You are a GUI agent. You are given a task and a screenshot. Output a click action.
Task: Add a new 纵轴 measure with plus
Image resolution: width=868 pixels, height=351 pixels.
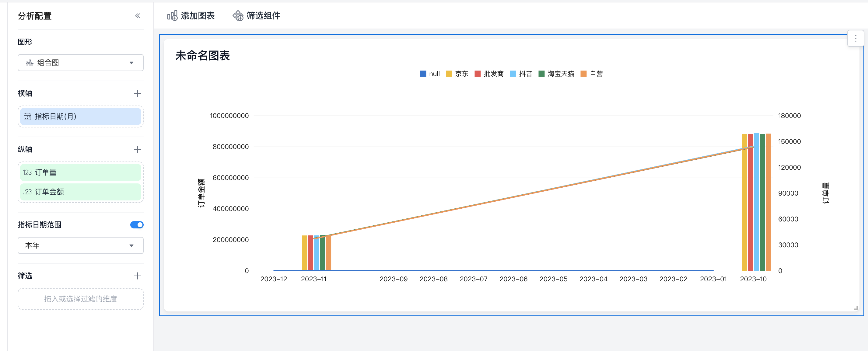(138, 149)
